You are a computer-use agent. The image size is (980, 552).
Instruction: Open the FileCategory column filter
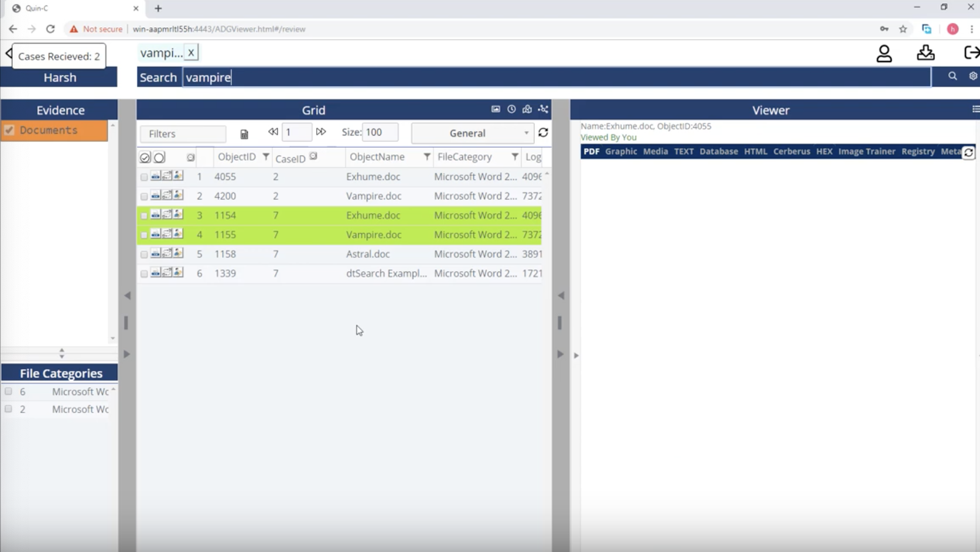point(514,157)
